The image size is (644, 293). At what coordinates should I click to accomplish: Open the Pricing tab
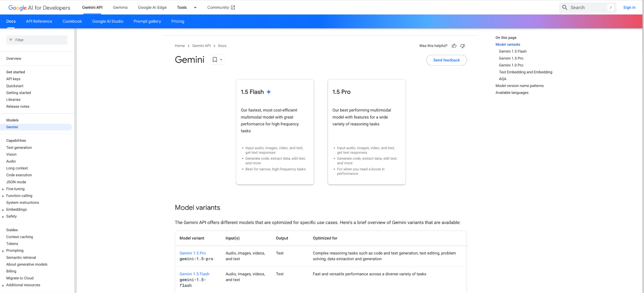coord(178,21)
